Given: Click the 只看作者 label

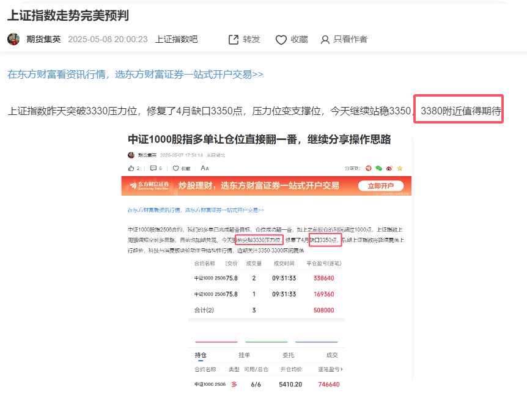Looking at the screenshot, I should tap(350, 39).
